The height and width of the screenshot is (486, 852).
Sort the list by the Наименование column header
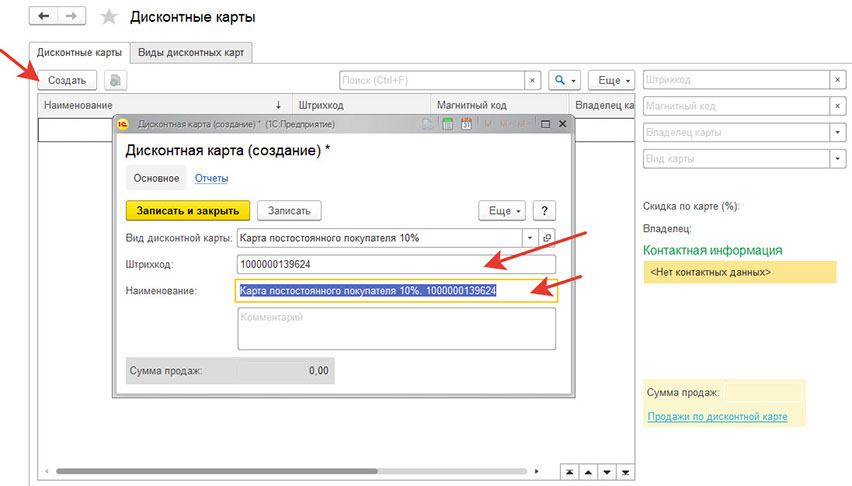coord(165,105)
